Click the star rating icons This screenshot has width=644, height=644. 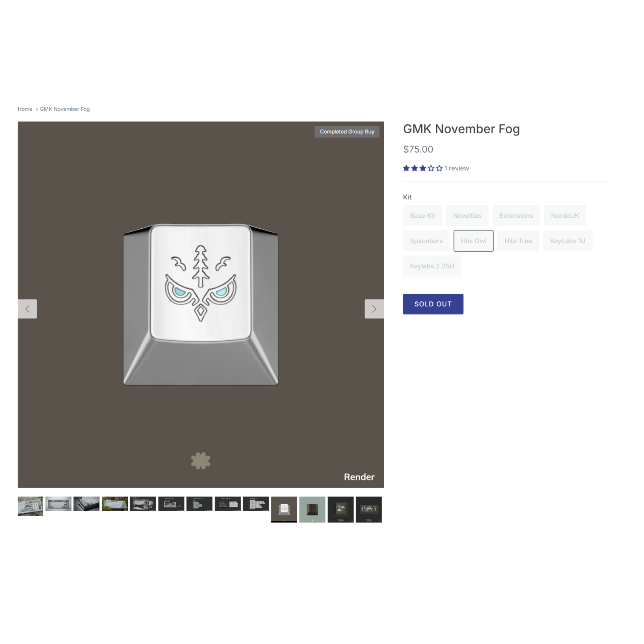point(423,168)
